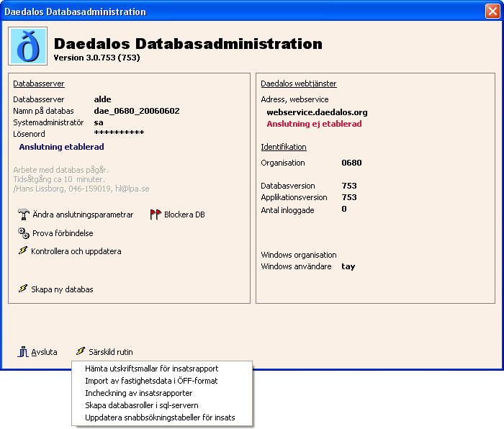Image resolution: width=504 pixels, height=429 pixels.
Task: Click Version 3.0.753 (753) text
Action: (96, 58)
